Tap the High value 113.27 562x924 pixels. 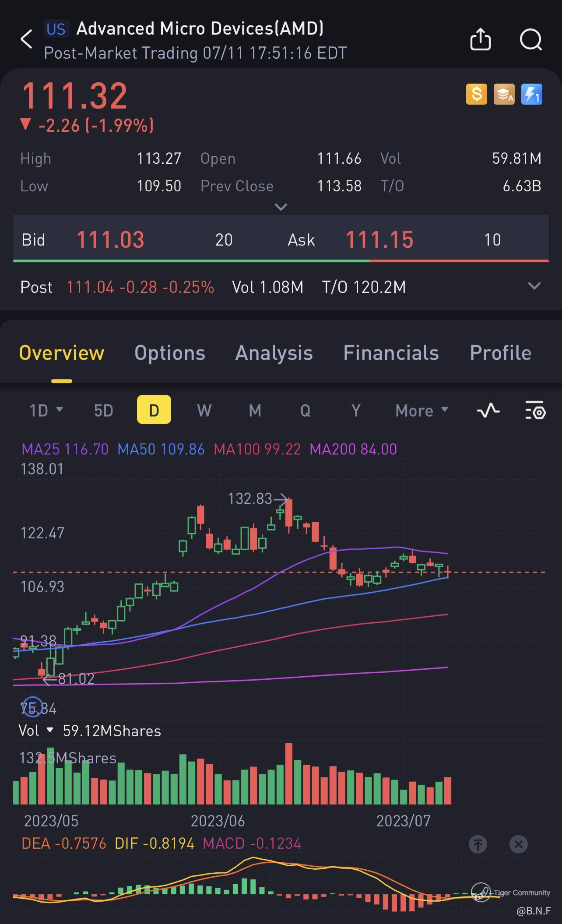159,158
